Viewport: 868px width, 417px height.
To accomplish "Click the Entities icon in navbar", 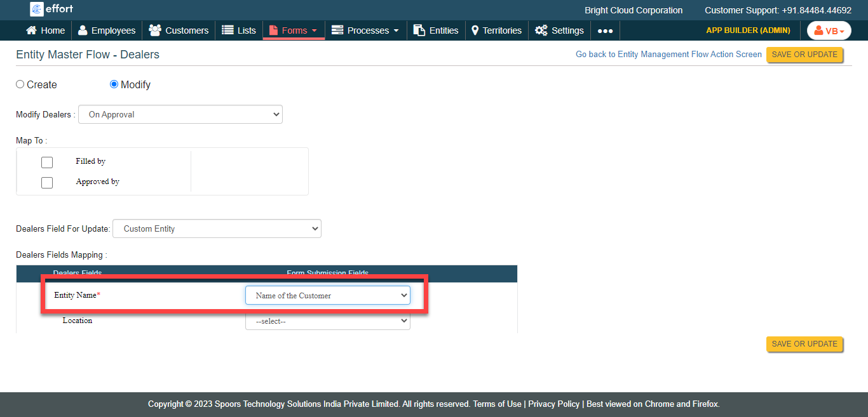I will click(419, 30).
